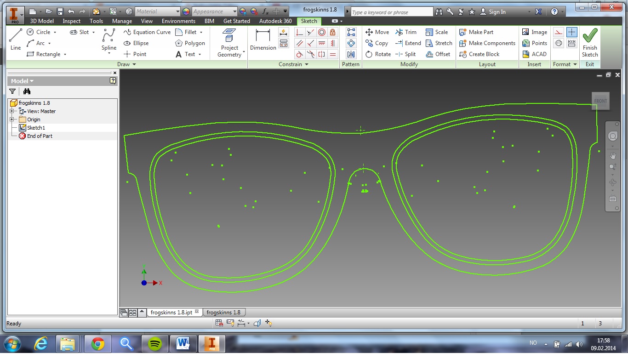Image resolution: width=628 pixels, height=364 pixels.
Task: Open the Circle tool dropdown
Action: point(55,32)
